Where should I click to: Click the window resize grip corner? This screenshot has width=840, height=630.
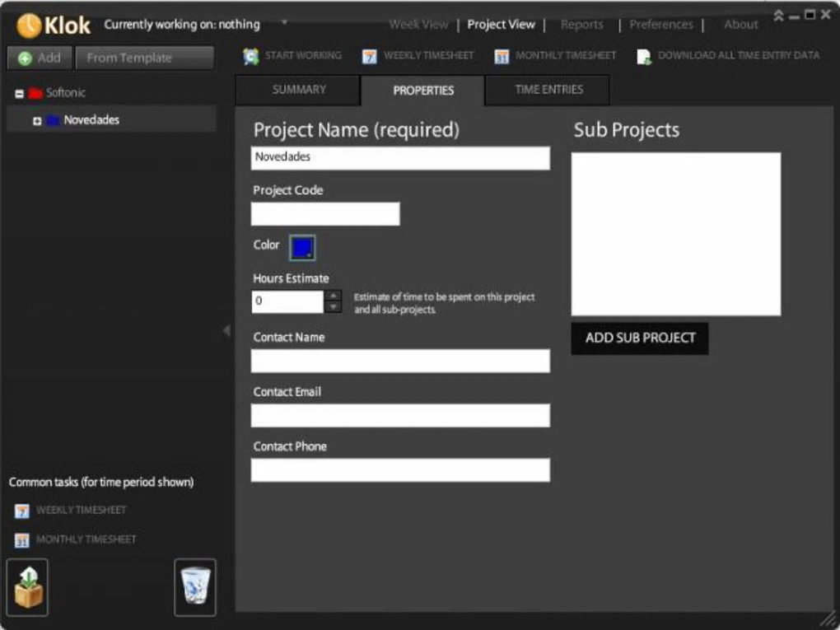click(x=828, y=619)
